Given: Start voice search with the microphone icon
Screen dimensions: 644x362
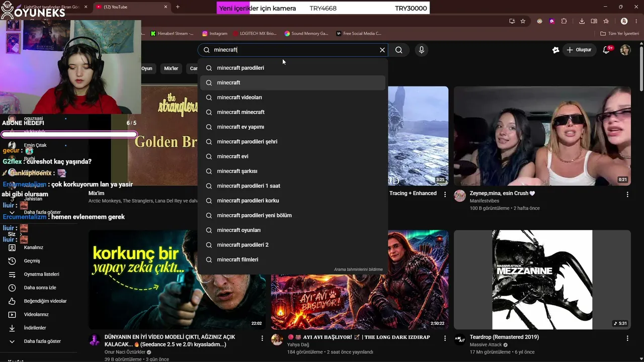Looking at the screenshot, I should [x=422, y=50].
